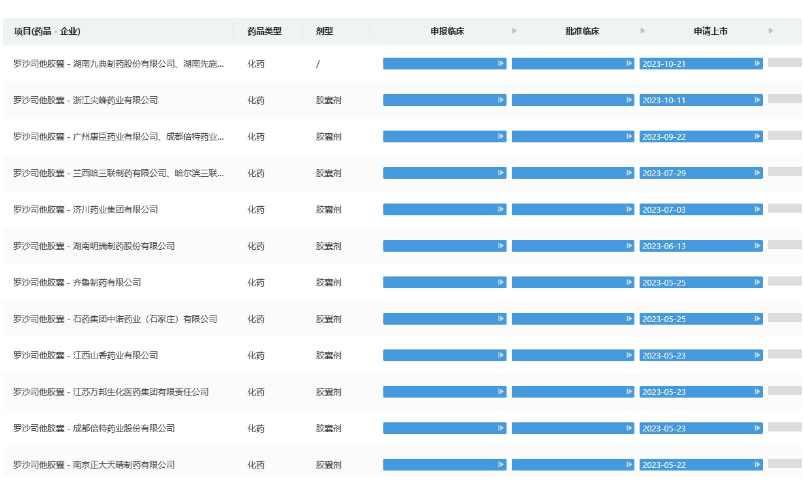Click arrow icon on 2023-10-11 bar

click(x=758, y=100)
